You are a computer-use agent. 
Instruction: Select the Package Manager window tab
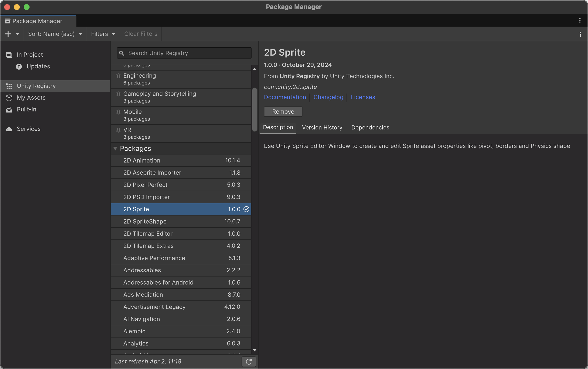[x=38, y=21]
